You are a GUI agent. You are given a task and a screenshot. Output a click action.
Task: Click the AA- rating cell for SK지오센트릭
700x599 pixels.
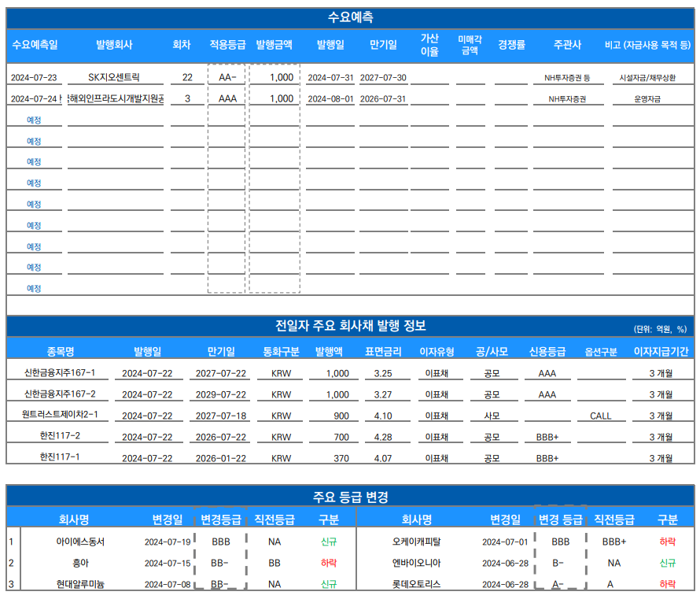click(227, 77)
